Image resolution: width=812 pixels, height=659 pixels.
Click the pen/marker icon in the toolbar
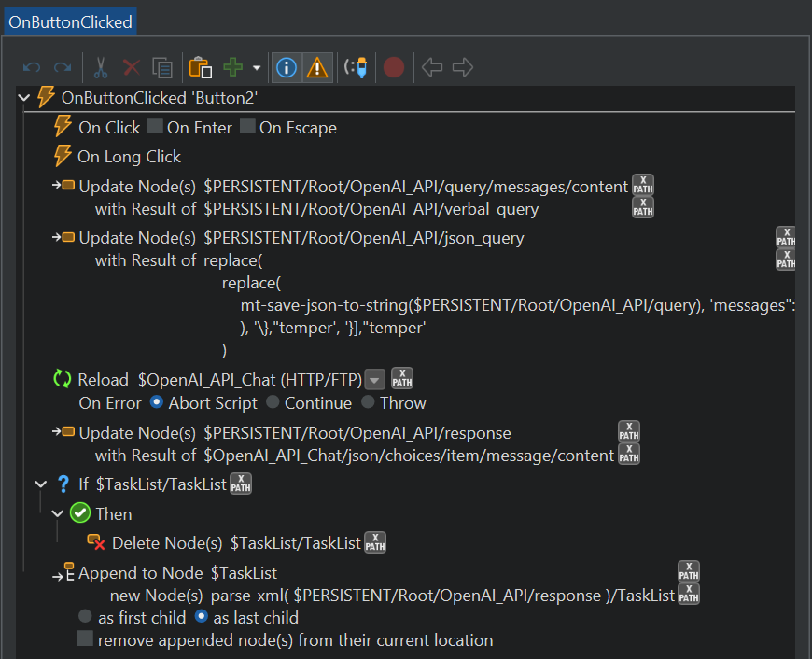tap(356, 67)
